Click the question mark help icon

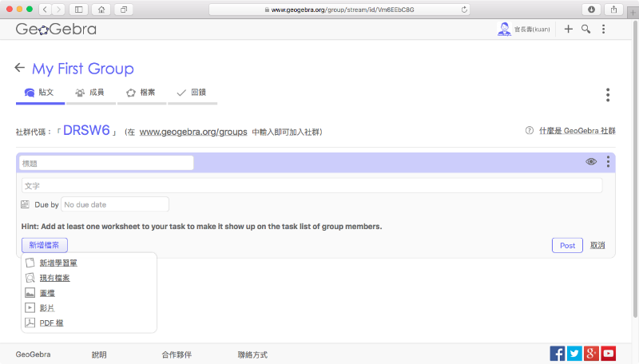(529, 130)
